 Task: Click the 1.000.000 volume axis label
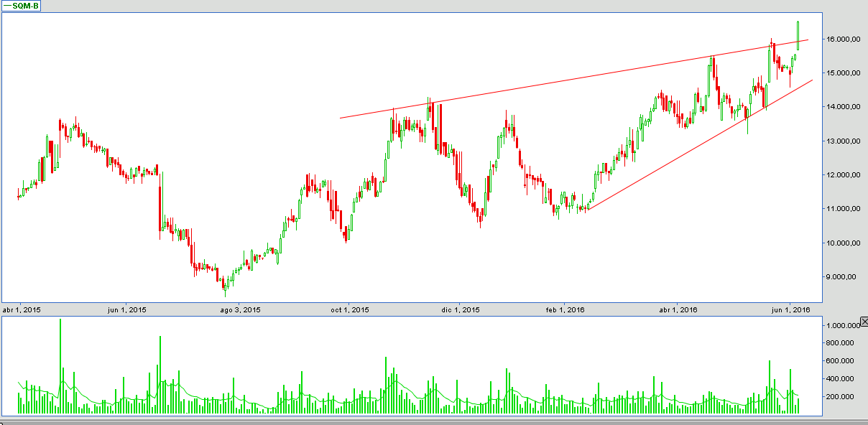(843, 326)
